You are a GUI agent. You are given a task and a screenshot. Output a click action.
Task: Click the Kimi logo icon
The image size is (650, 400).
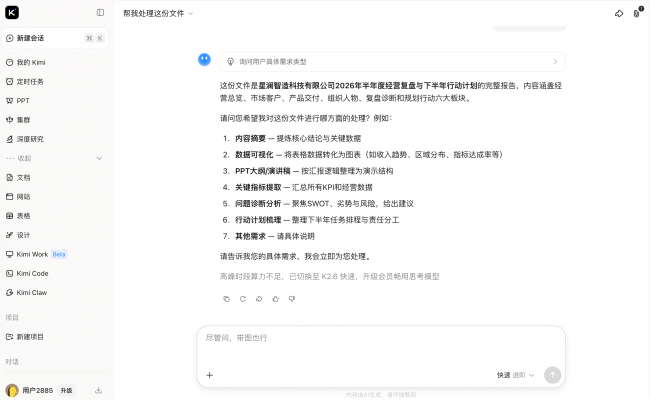pyautogui.click(x=12, y=12)
